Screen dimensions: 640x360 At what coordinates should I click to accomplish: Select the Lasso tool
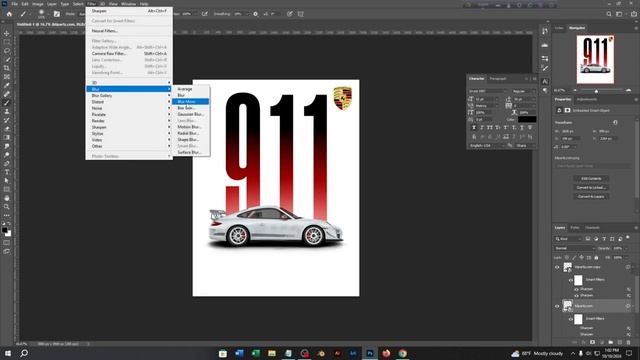pos(7,51)
